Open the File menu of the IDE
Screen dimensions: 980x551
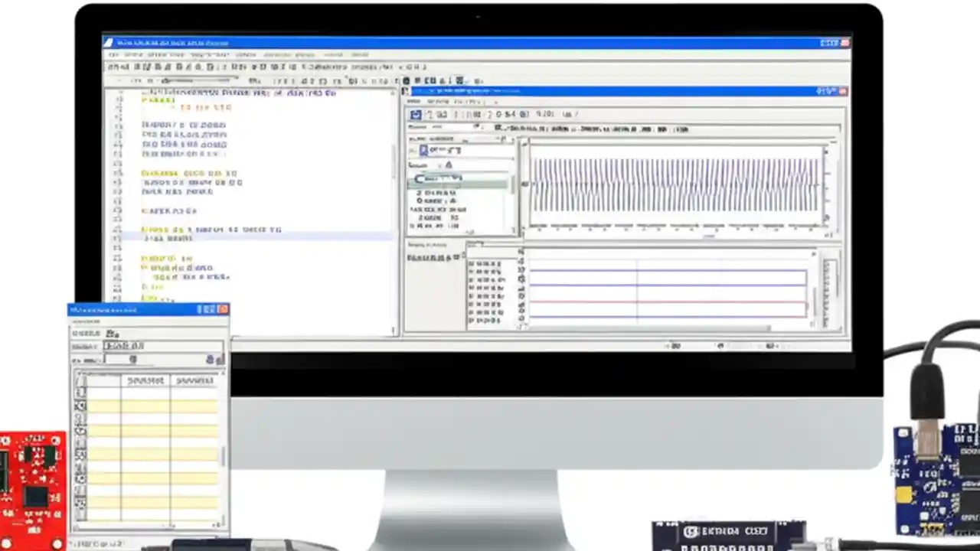(x=112, y=54)
